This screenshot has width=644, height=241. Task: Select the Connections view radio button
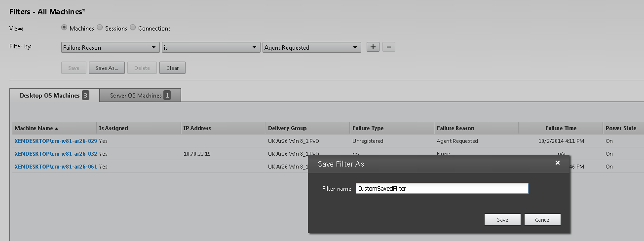133,28
